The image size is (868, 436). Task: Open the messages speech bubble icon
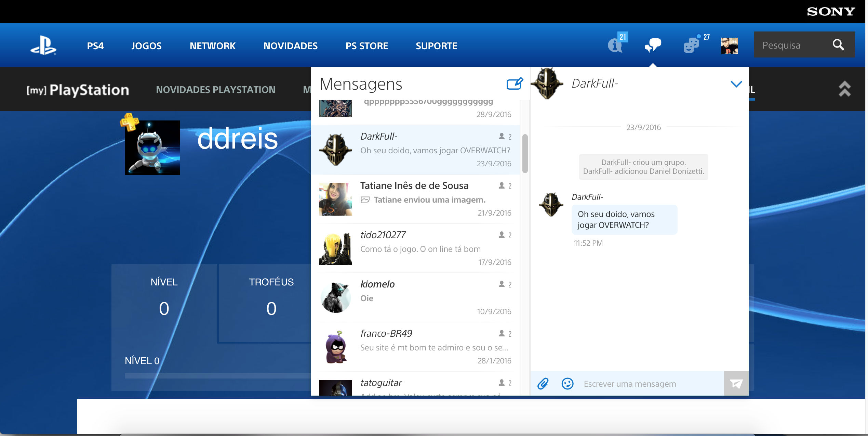(653, 46)
